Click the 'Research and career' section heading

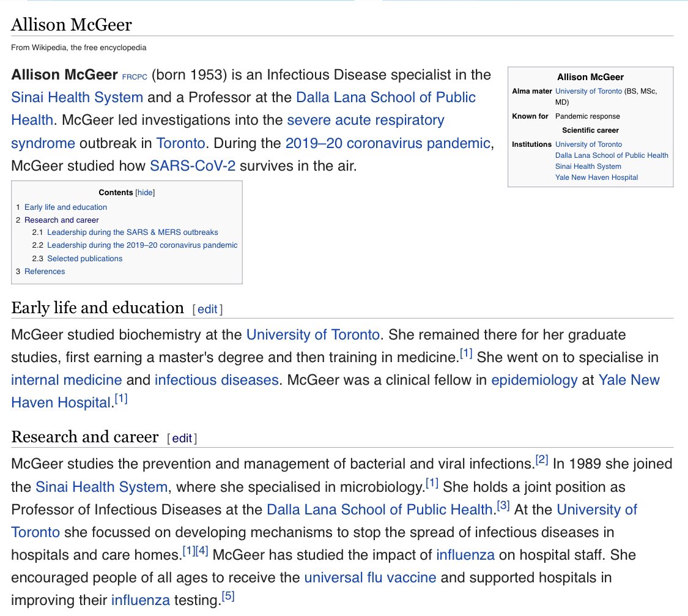[84, 437]
